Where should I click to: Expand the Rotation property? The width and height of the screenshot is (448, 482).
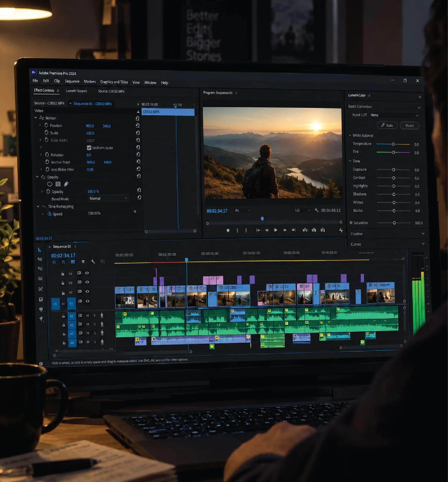tap(41, 154)
